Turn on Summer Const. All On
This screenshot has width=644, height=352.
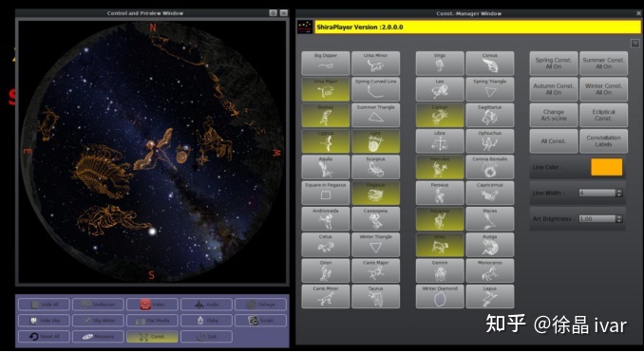coord(604,64)
